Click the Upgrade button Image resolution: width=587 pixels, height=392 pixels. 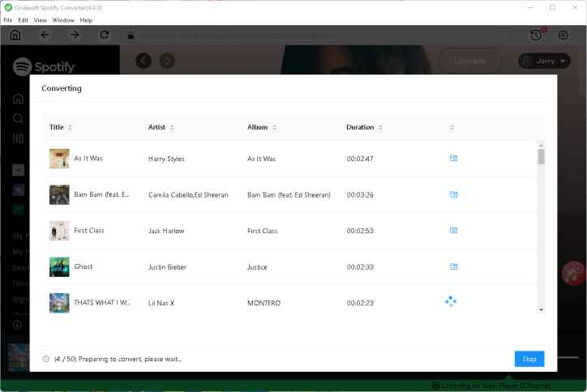(469, 61)
